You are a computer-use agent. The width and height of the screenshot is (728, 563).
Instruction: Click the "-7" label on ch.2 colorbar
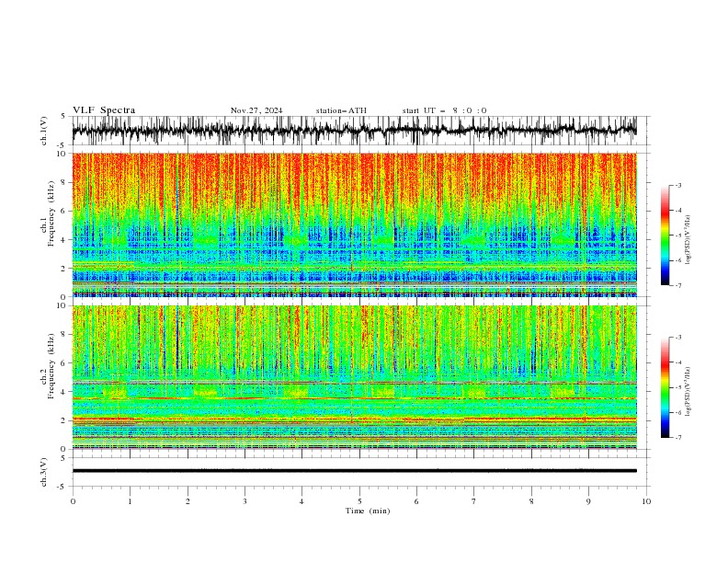(678, 438)
